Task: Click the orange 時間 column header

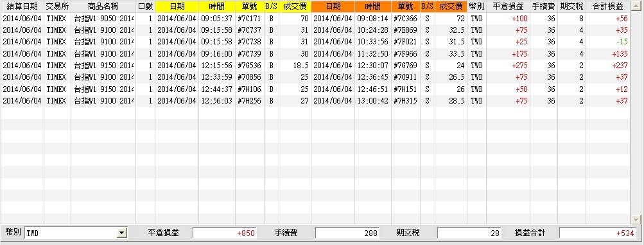Action: click(373, 6)
